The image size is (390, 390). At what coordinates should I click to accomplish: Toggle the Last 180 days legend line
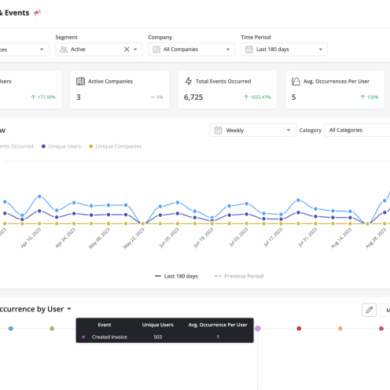point(176,276)
